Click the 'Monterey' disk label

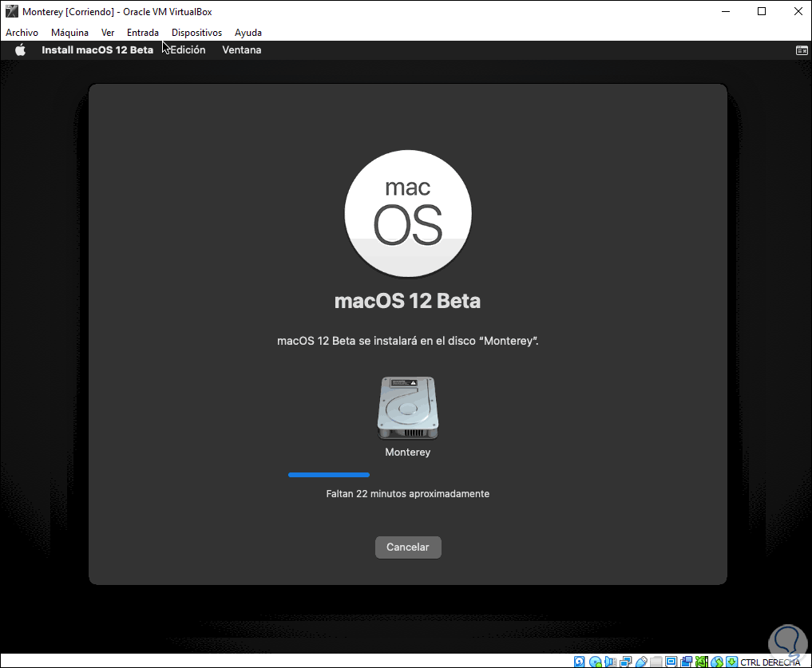[x=407, y=452]
